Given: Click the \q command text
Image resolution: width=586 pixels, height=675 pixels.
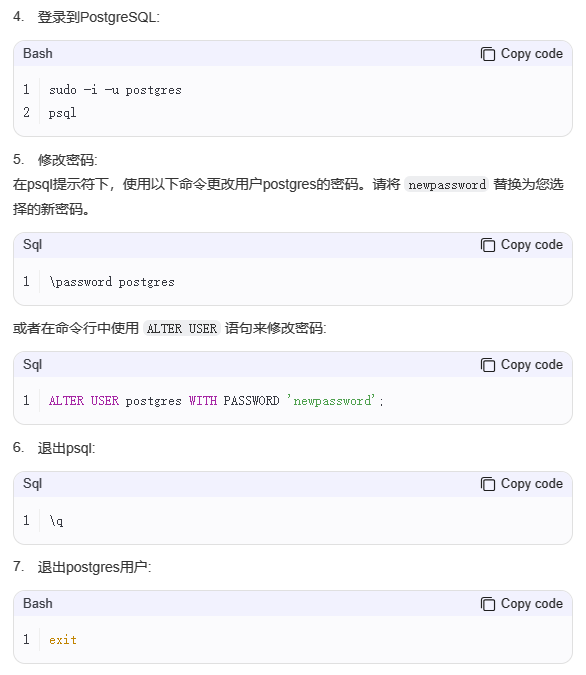Looking at the screenshot, I should coord(56,521).
